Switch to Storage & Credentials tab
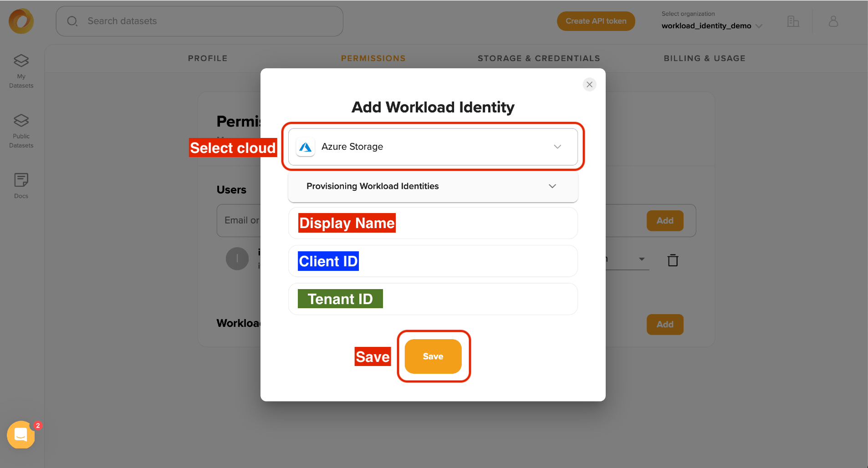868x468 pixels. click(539, 58)
